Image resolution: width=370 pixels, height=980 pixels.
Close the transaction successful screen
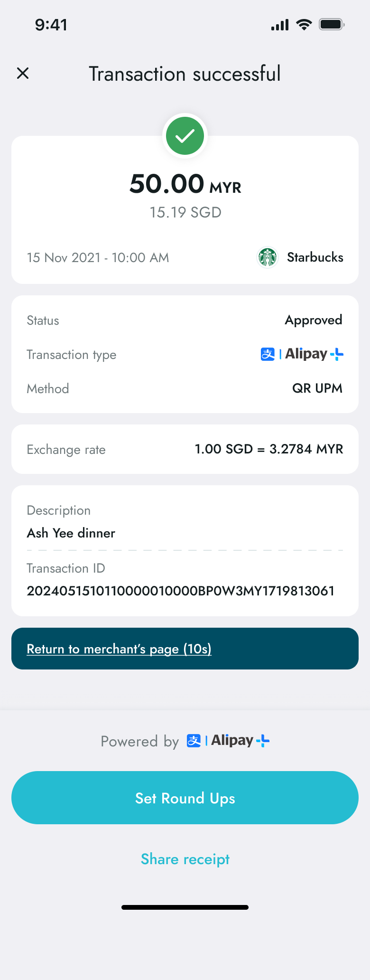point(23,73)
